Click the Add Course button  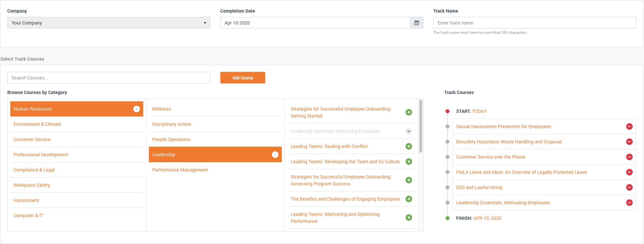click(242, 78)
